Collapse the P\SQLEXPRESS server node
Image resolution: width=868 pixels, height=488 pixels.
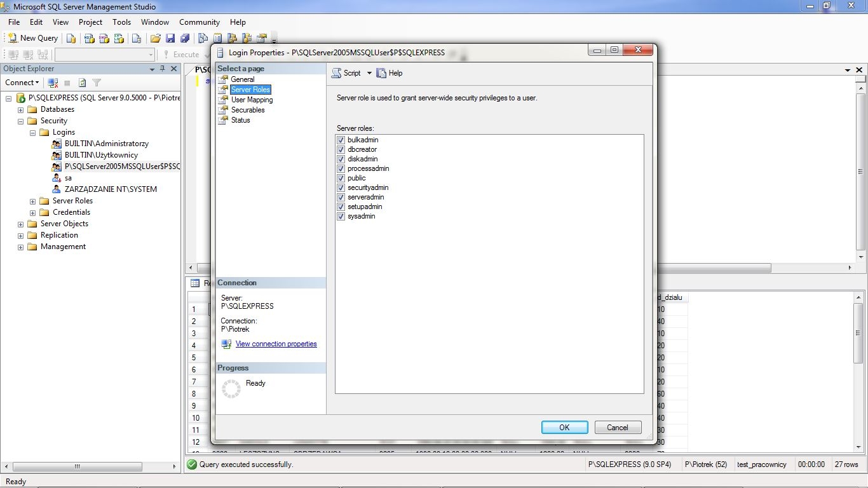[x=8, y=98]
